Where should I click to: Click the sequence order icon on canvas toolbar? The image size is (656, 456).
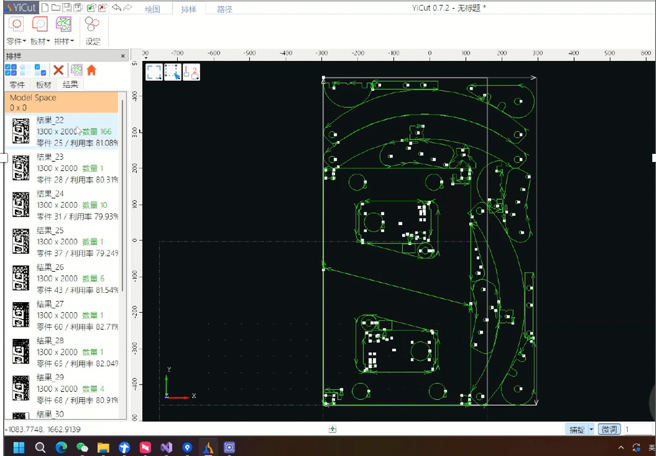coord(191,72)
